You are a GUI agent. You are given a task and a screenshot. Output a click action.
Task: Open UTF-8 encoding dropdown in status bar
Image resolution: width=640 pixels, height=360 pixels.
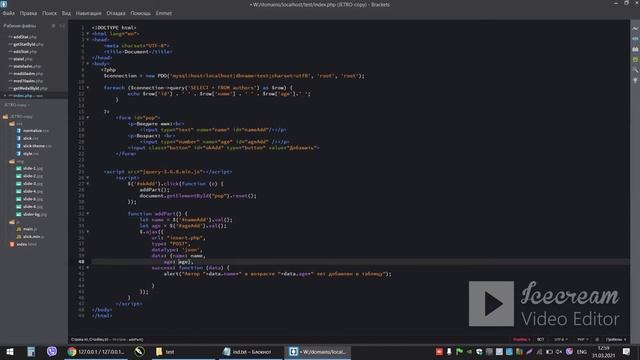pos(560,340)
